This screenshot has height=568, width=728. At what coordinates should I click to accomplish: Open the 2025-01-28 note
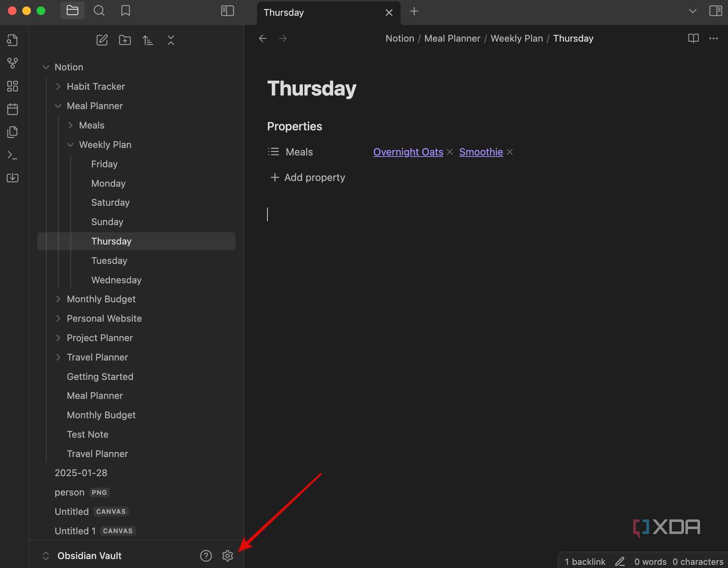(81, 473)
